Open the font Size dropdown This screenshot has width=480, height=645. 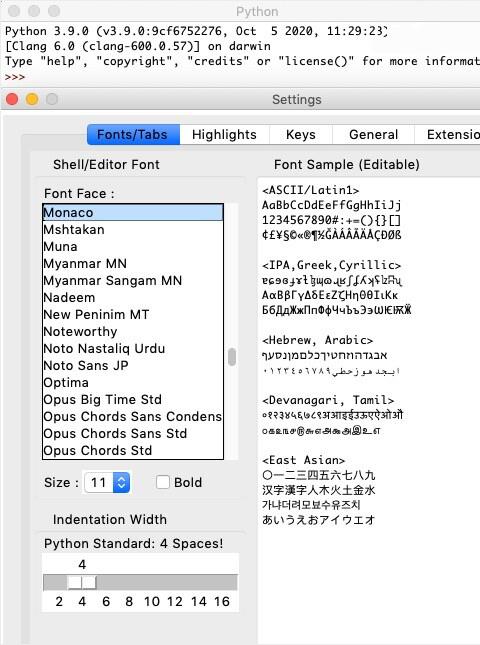[107, 482]
